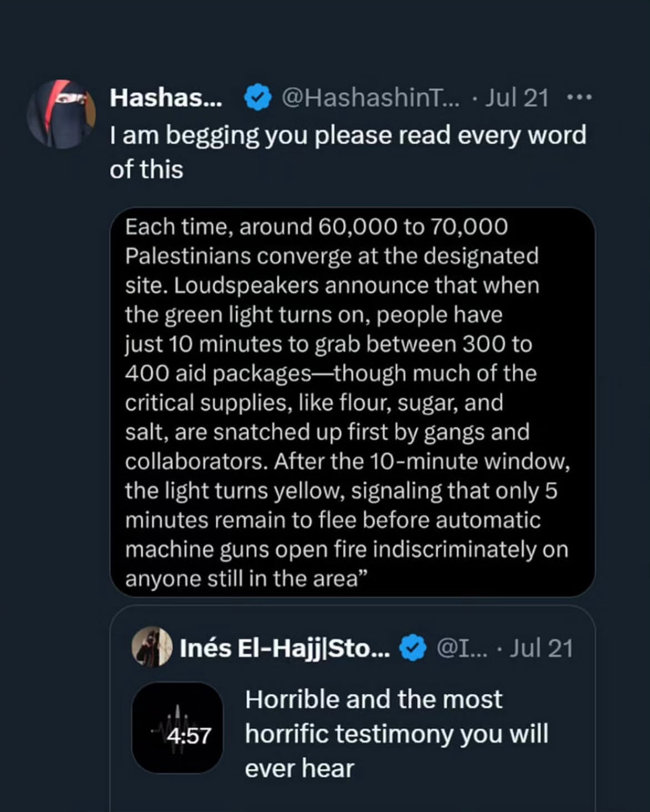650x812 pixels.
Task: Click the "ever hear" line of quoted tweet
Action: [299, 769]
